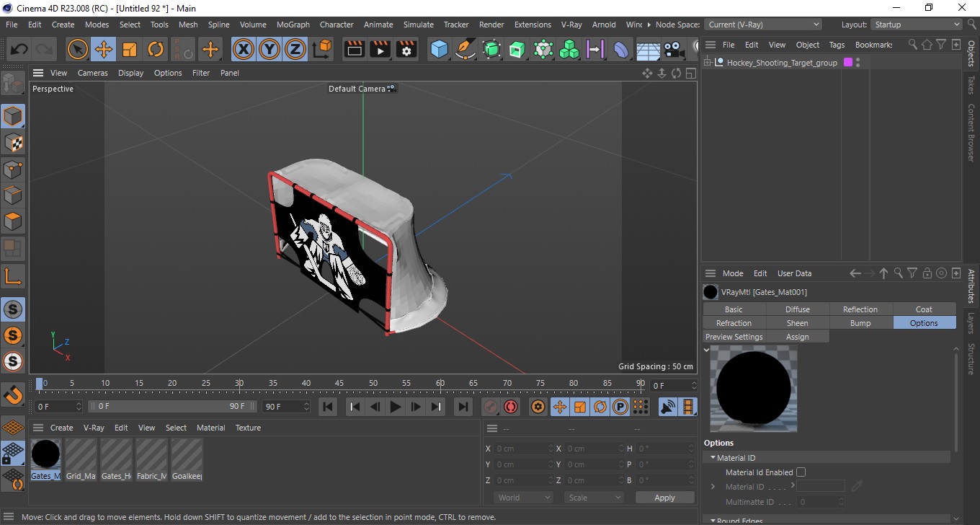Open Node Space dropdown Current (V-Ray)
The height and width of the screenshot is (525, 980).
pos(763,25)
